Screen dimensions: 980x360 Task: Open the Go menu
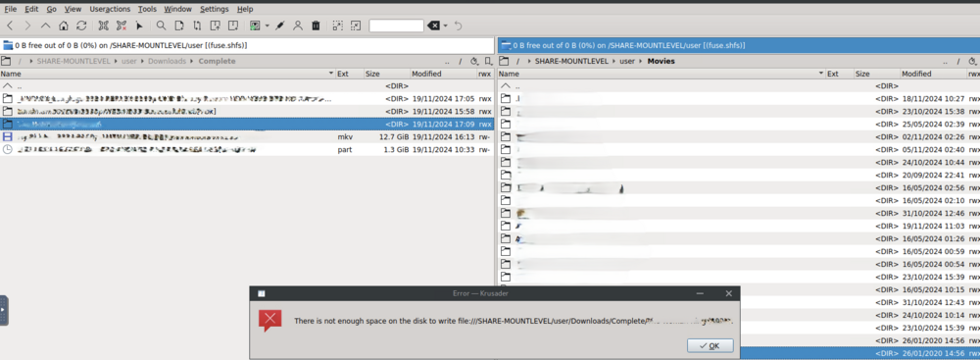51,10
